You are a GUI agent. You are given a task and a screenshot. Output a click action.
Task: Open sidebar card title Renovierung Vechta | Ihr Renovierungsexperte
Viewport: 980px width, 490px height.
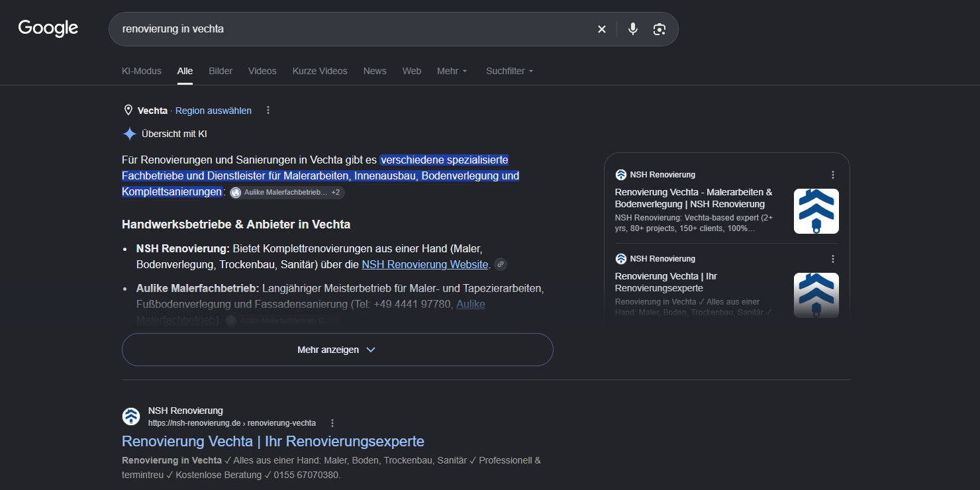click(x=666, y=282)
